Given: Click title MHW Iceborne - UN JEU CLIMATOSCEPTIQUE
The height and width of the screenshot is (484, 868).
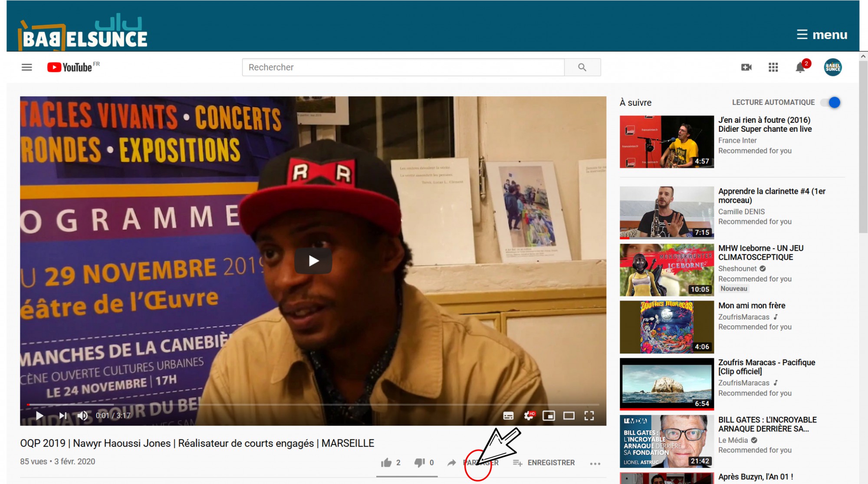Looking at the screenshot, I should click(761, 252).
